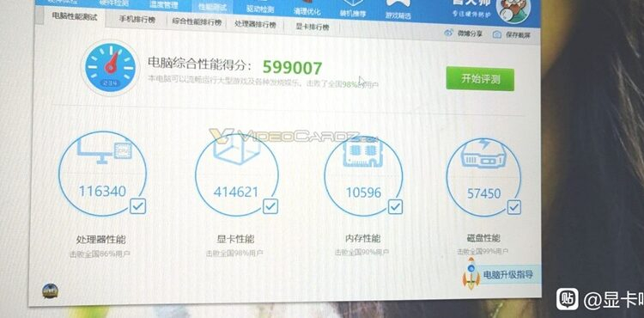Switch to the 手机排行榜 tab
The height and width of the screenshot is (318, 644).
tap(137, 20)
